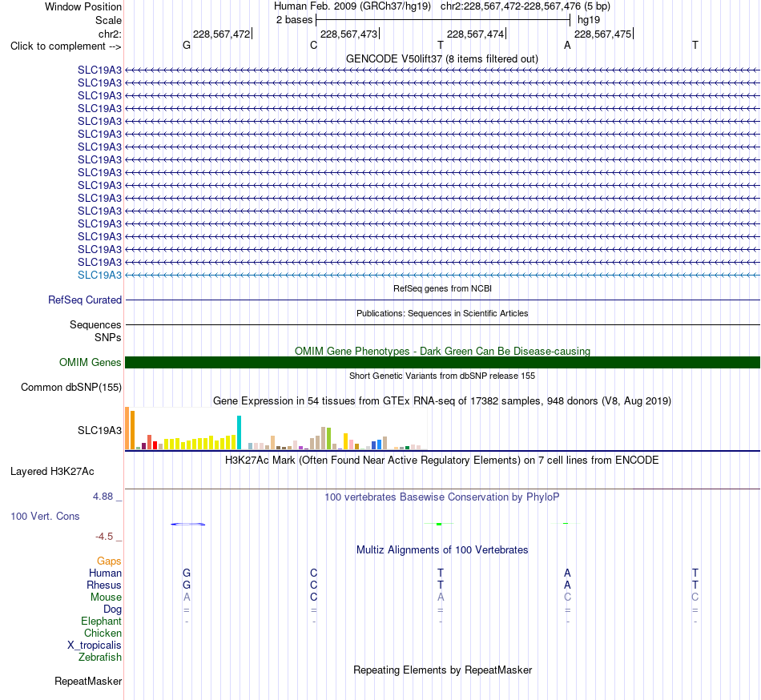Click the 'Human' alignment row label
The image size is (761, 700).
105,573
